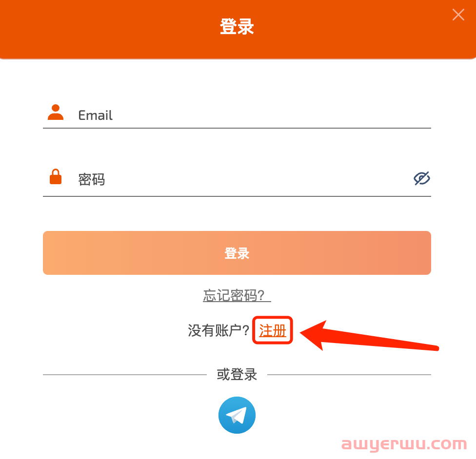
Task: Open the 注册 sign-up link
Action: click(273, 330)
